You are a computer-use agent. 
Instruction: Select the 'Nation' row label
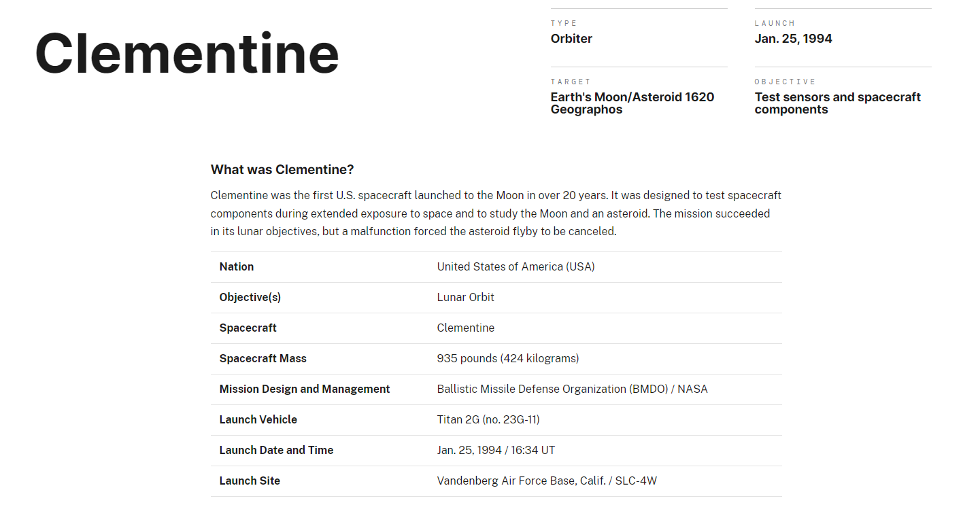237,266
